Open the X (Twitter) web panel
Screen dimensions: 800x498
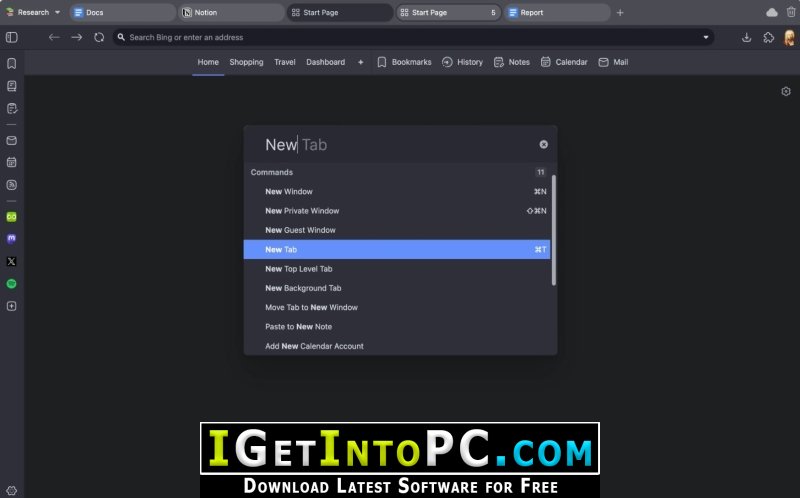[11, 261]
